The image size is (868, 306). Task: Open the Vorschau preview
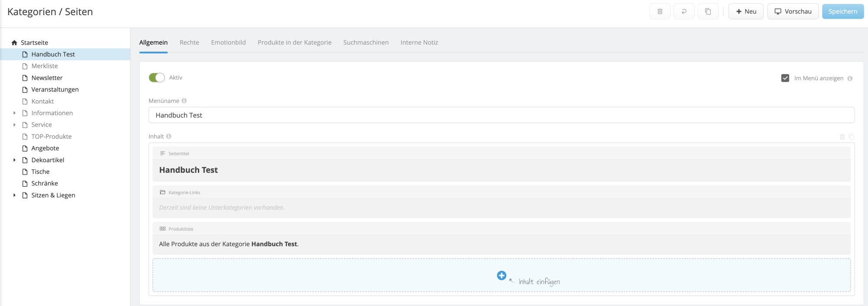coord(793,12)
